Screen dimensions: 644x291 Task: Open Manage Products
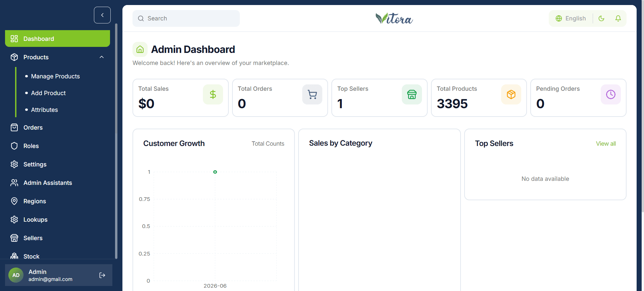click(x=55, y=76)
